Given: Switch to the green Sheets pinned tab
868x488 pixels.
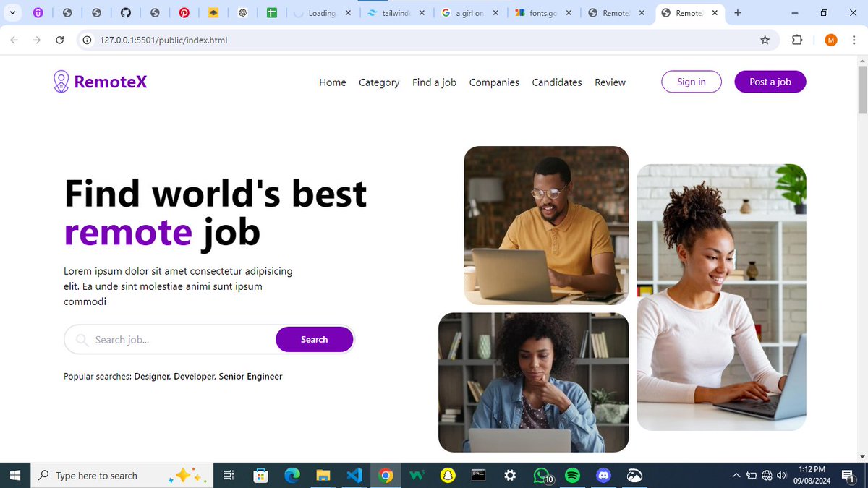Looking at the screenshot, I should pos(272,13).
